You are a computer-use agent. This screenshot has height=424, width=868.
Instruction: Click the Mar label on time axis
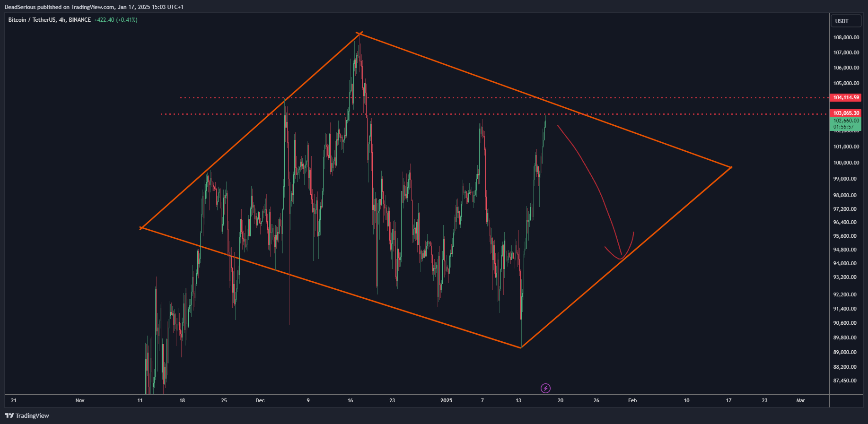(x=800, y=400)
